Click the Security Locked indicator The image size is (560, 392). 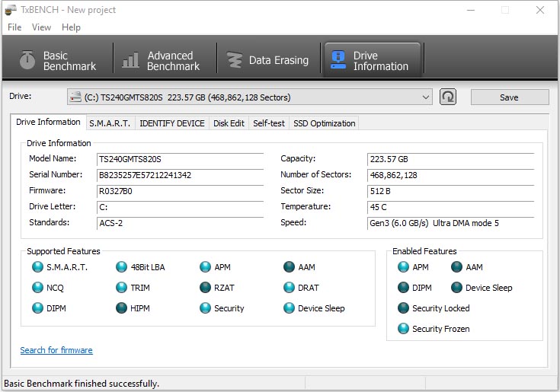(403, 308)
